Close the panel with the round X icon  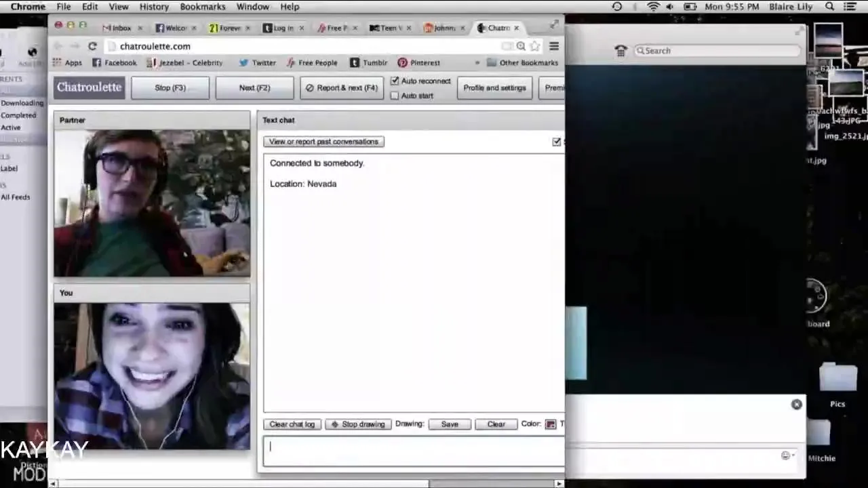coord(796,405)
